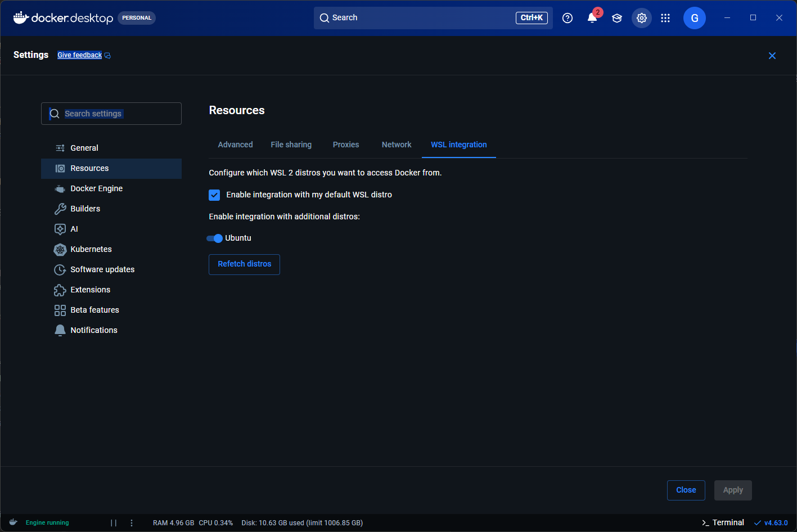
Task: Open the Give feedback link
Action: (80, 55)
